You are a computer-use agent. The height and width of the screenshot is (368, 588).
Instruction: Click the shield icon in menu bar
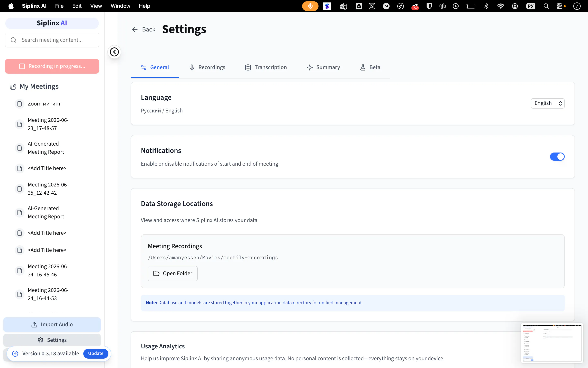point(429,6)
